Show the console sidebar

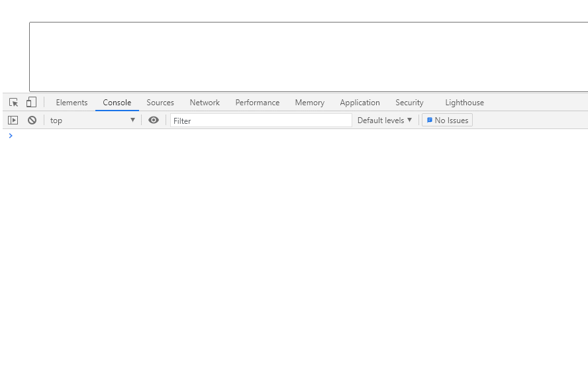(13, 120)
